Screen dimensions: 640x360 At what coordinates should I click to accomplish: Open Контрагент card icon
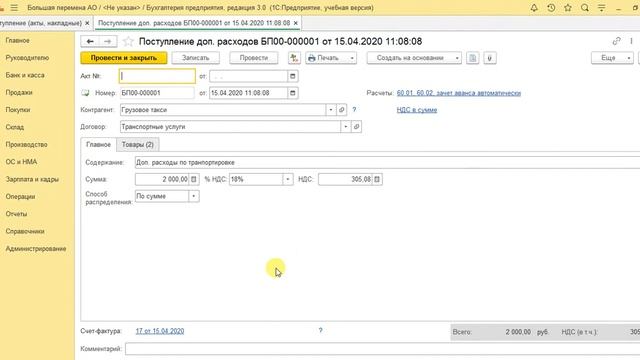[x=342, y=110]
